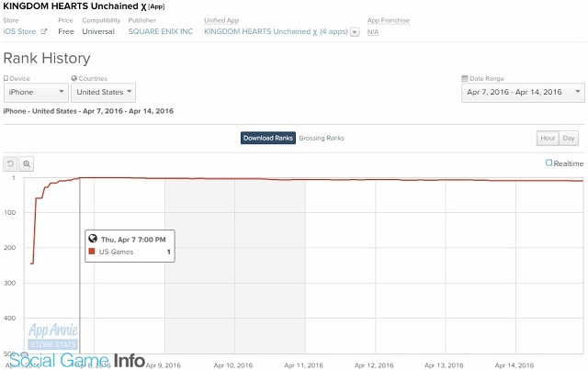Viewport: 588px width, 370px height.
Task: Click the App Annie Store Stats logo
Action: pyautogui.click(x=53, y=335)
